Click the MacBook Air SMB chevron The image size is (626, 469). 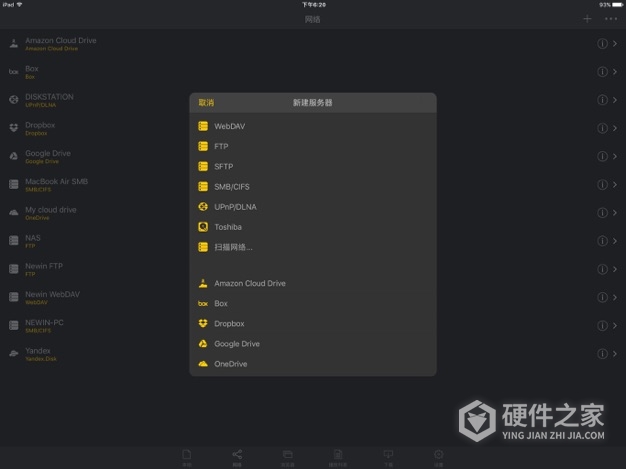click(615, 184)
